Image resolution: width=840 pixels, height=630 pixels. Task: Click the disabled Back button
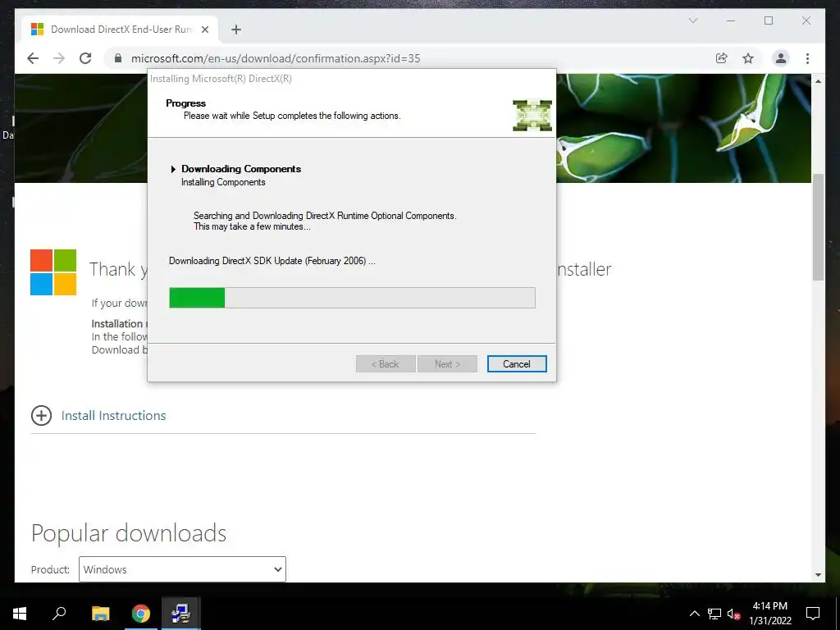pyautogui.click(x=386, y=363)
